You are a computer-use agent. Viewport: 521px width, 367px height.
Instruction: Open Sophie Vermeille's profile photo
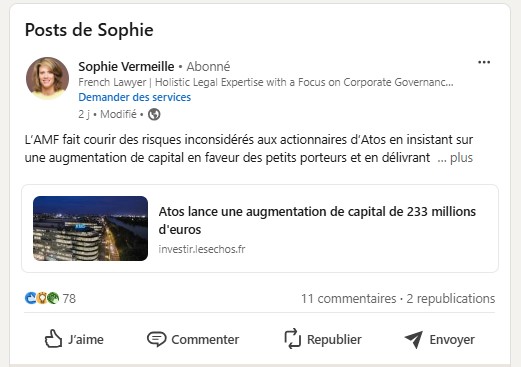pyautogui.click(x=47, y=79)
